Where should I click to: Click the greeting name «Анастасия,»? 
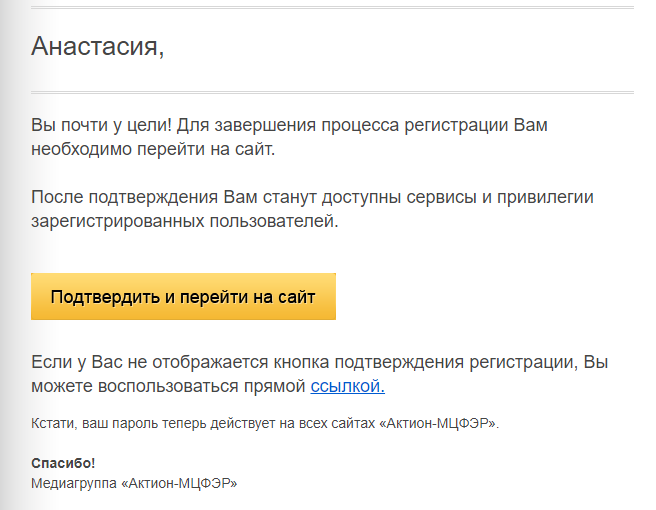[x=98, y=46]
